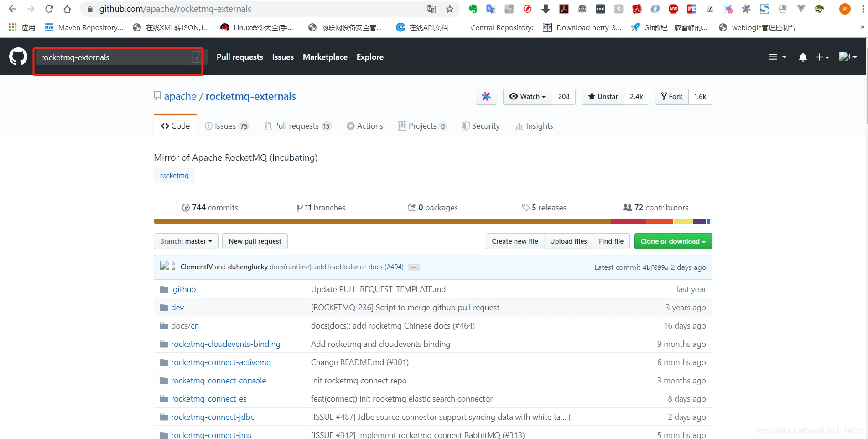Switch to the Issues tab

[226, 126]
